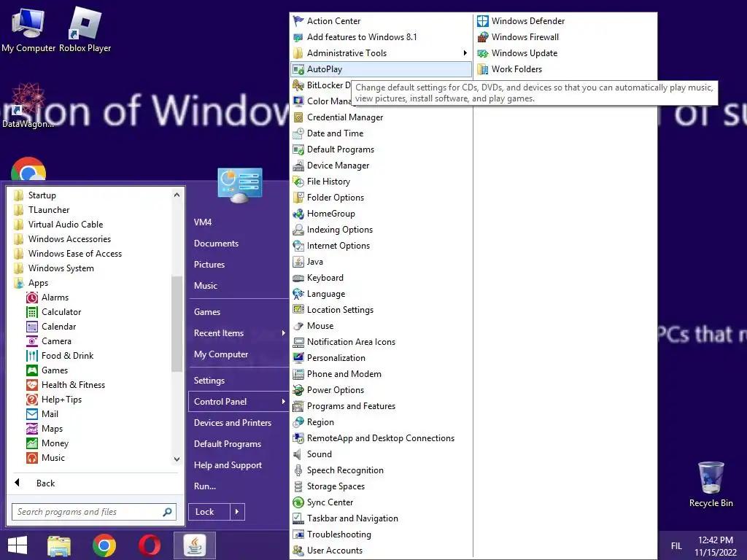Image resolution: width=747 pixels, height=560 pixels.
Task: Open the Lock button dropdown arrow
Action: tap(237, 512)
